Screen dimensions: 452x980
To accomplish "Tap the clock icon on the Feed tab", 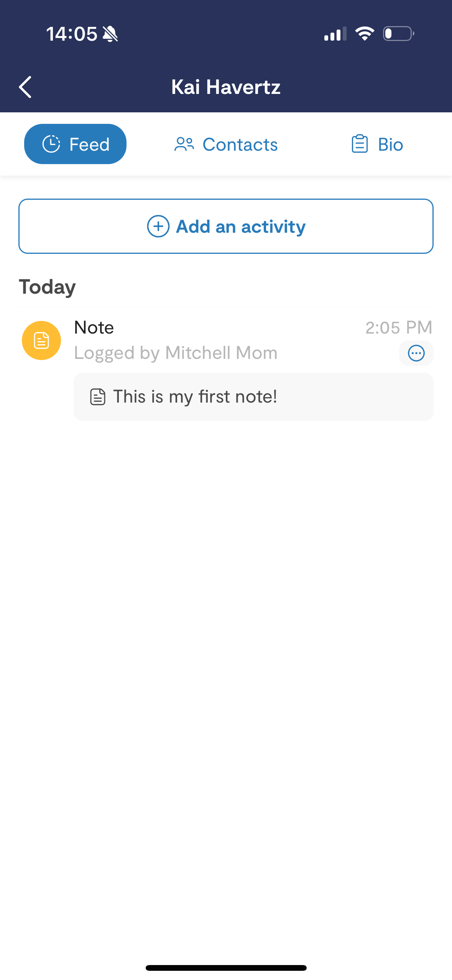I will 51,144.
